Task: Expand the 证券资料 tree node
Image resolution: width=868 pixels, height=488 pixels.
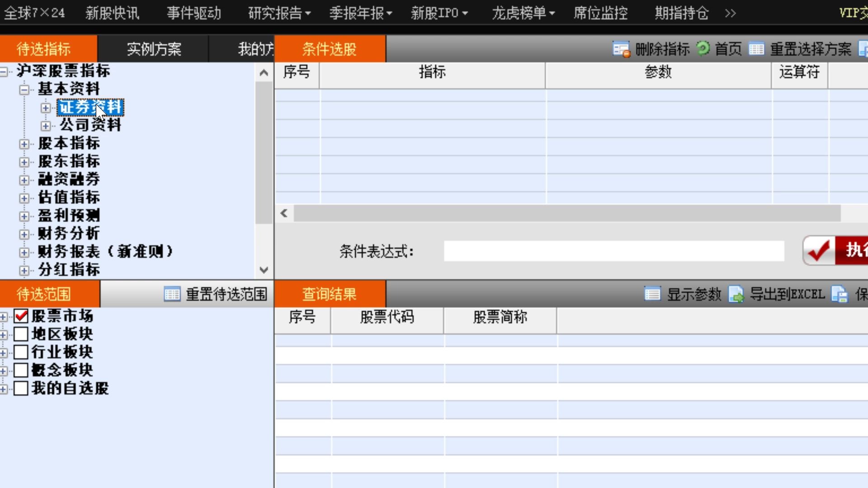Action: click(45, 108)
